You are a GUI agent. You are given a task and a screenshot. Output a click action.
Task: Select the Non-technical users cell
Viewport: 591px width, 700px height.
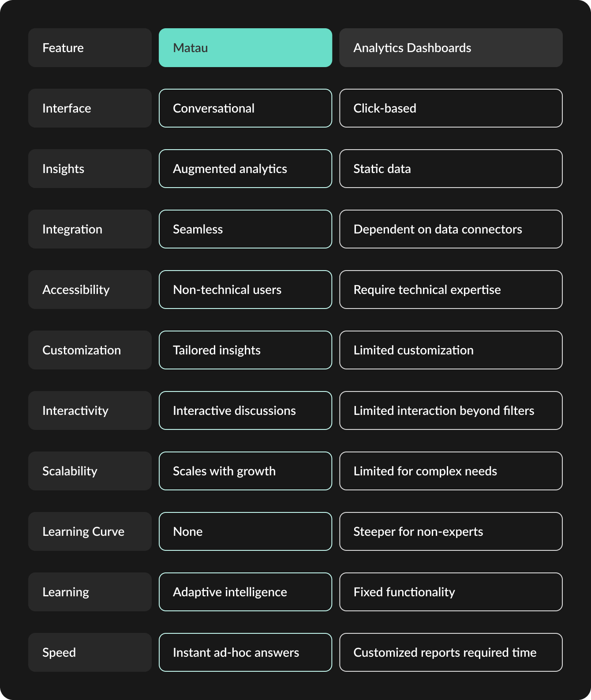tap(245, 290)
